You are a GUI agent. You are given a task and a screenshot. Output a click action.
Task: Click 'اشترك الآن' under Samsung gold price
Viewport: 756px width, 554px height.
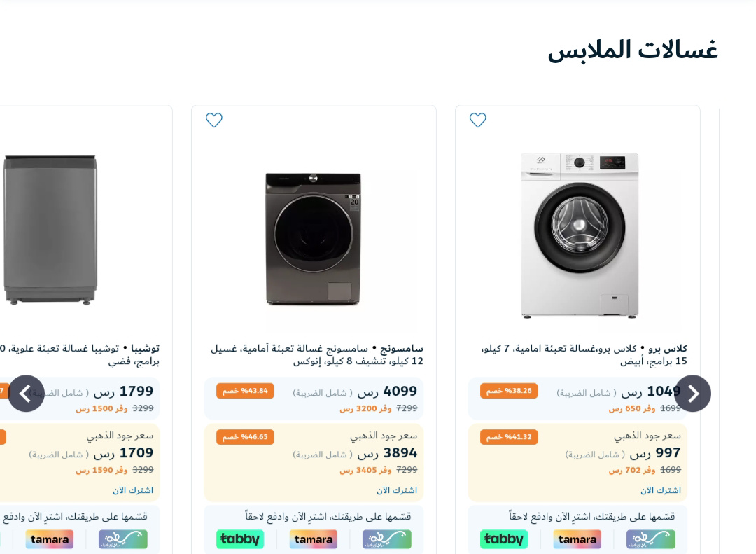[x=397, y=490]
